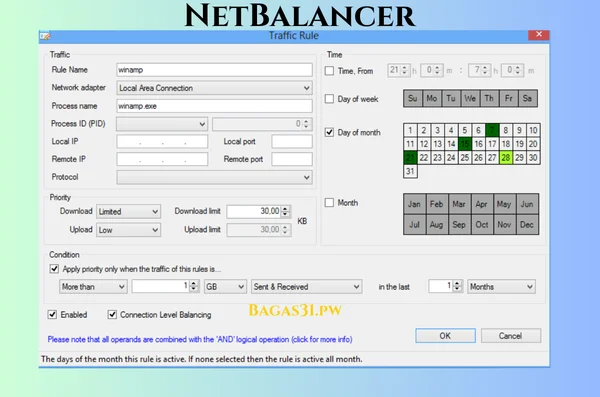
Task: Uncheck the Enabled checkbox
Action: pyautogui.click(x=52, y=315)
